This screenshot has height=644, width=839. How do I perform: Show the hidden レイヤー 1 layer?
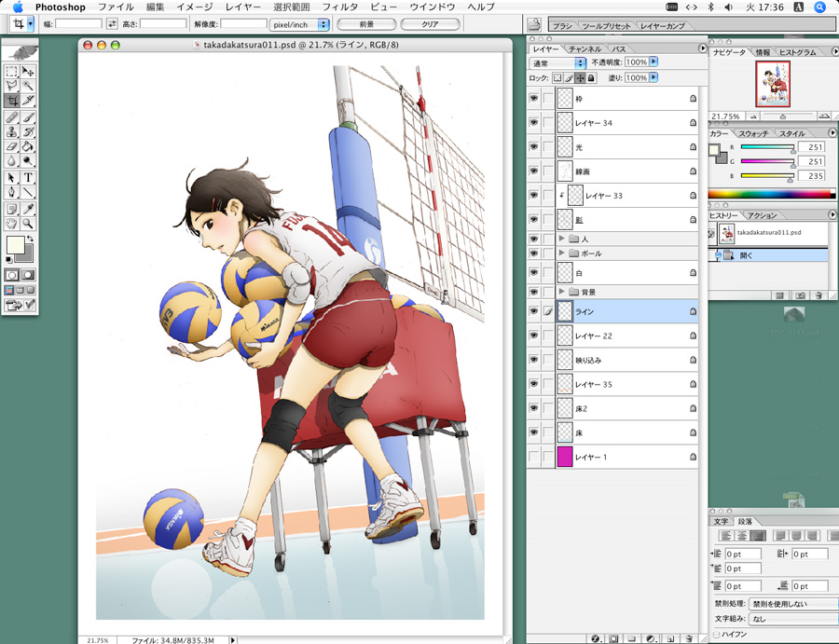[x=533, y=457]
